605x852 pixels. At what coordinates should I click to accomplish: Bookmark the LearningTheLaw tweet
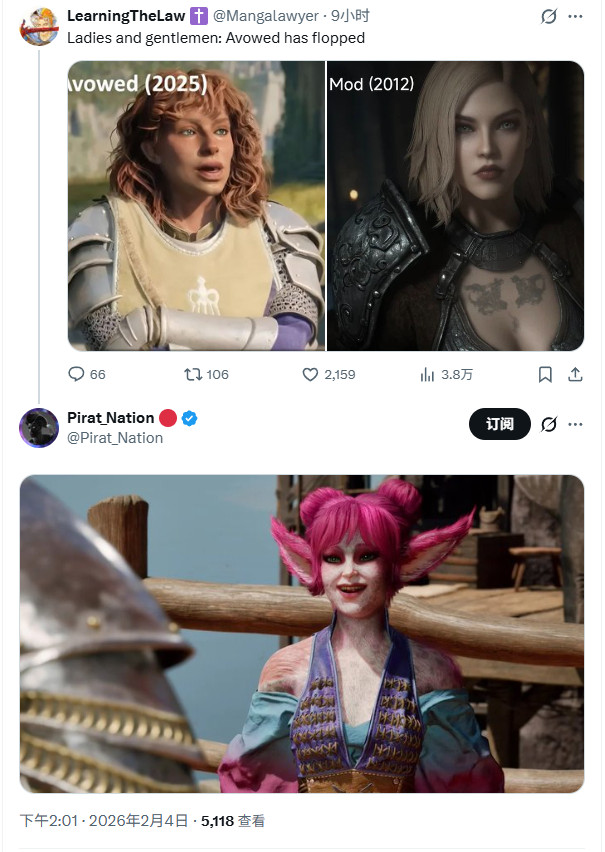(x=545, y=374)
